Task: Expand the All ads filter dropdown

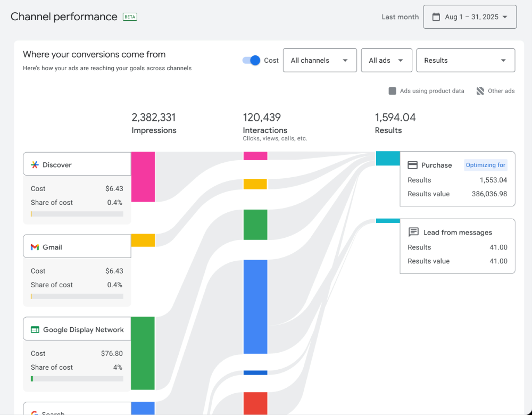Action: pos(386,60)
